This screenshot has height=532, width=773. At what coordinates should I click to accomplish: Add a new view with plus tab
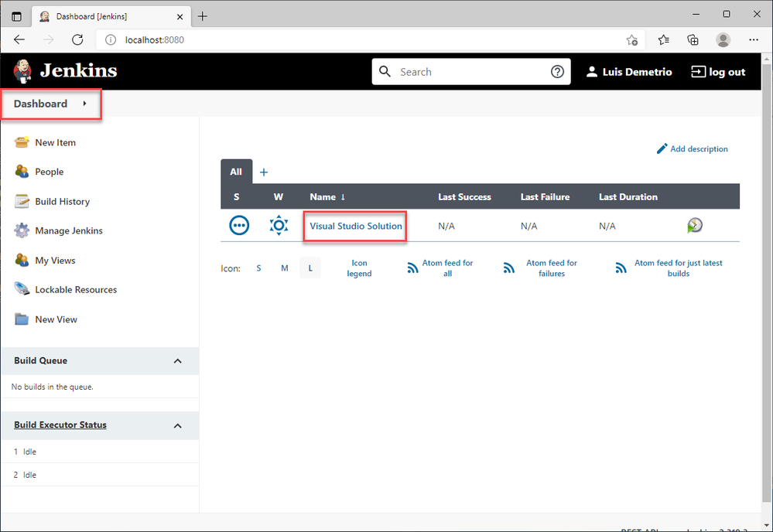[264, 172]
